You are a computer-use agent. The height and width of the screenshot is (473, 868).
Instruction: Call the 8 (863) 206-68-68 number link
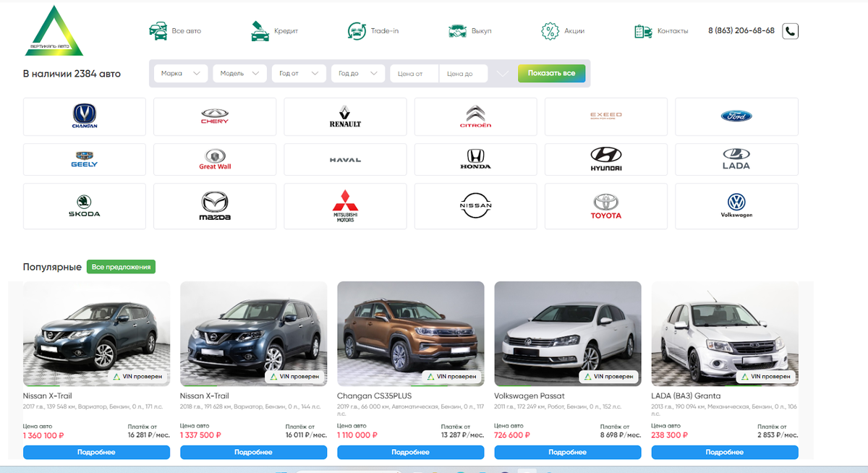(741, 31)
